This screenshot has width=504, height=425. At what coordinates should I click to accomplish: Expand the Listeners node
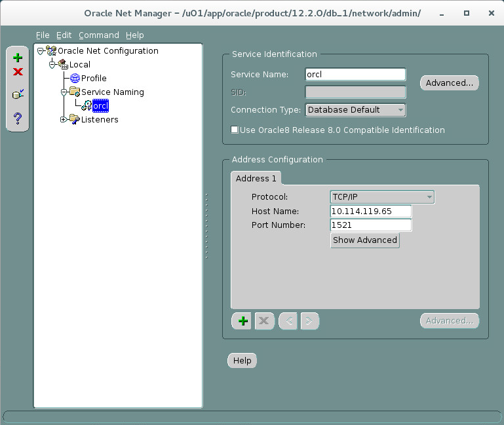(64, 119)
